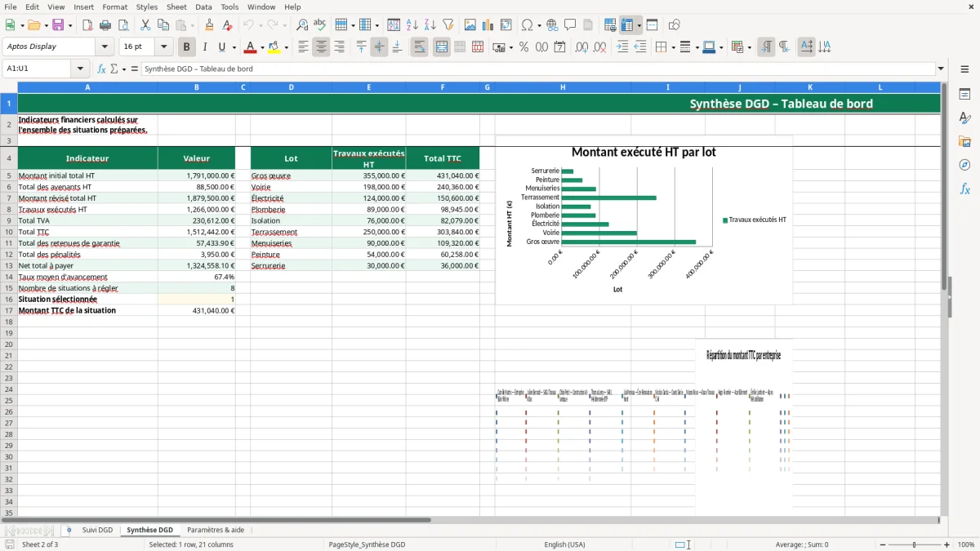Screen dimensions: 980x551
Task: Run the Spelling check icon
Action: 320,25
